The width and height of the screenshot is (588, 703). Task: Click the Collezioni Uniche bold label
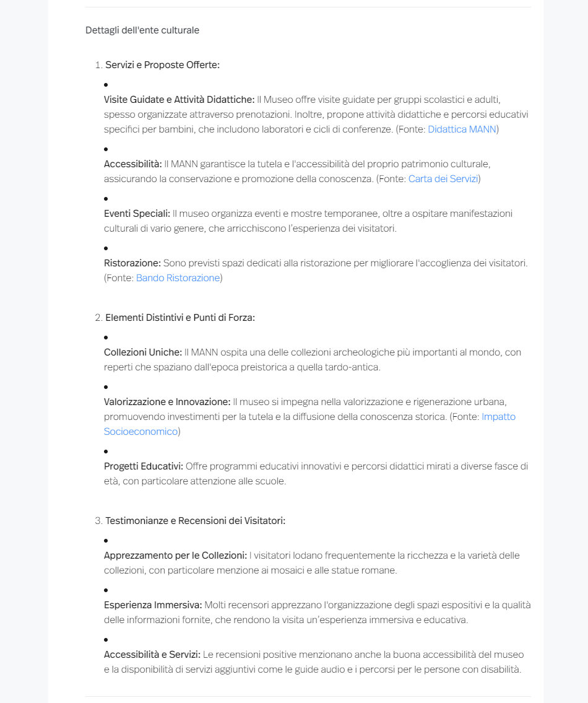143,352
